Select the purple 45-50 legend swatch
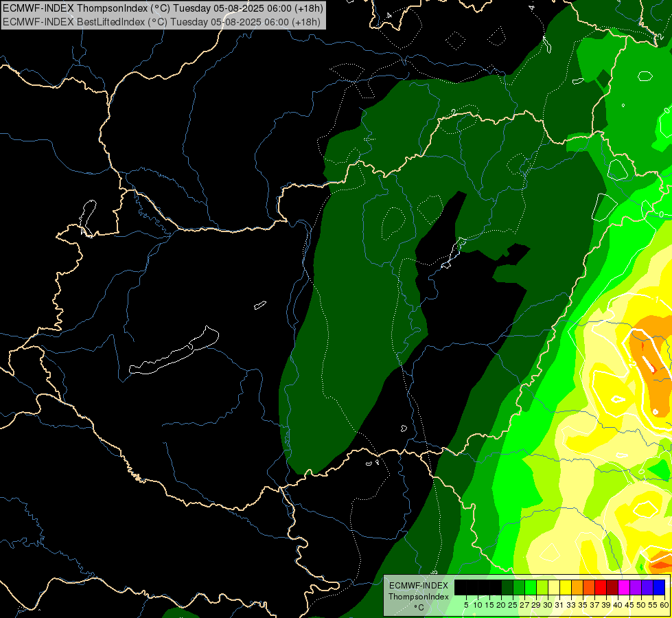The height and width of the screenshot is (618, 672). [x=636, y=587]
